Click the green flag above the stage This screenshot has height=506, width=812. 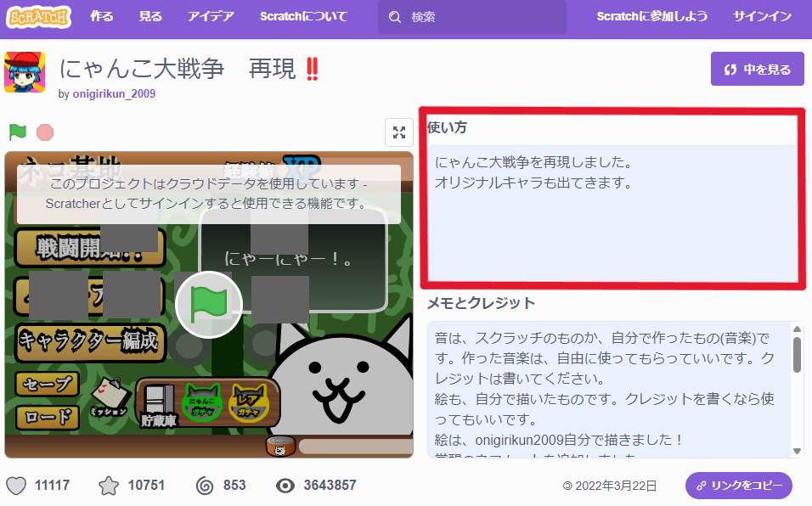(18, 132)
